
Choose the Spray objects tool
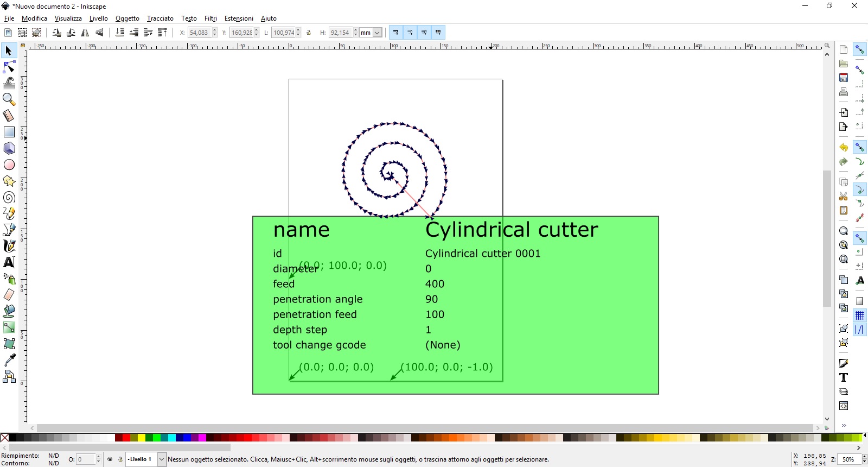9,279
